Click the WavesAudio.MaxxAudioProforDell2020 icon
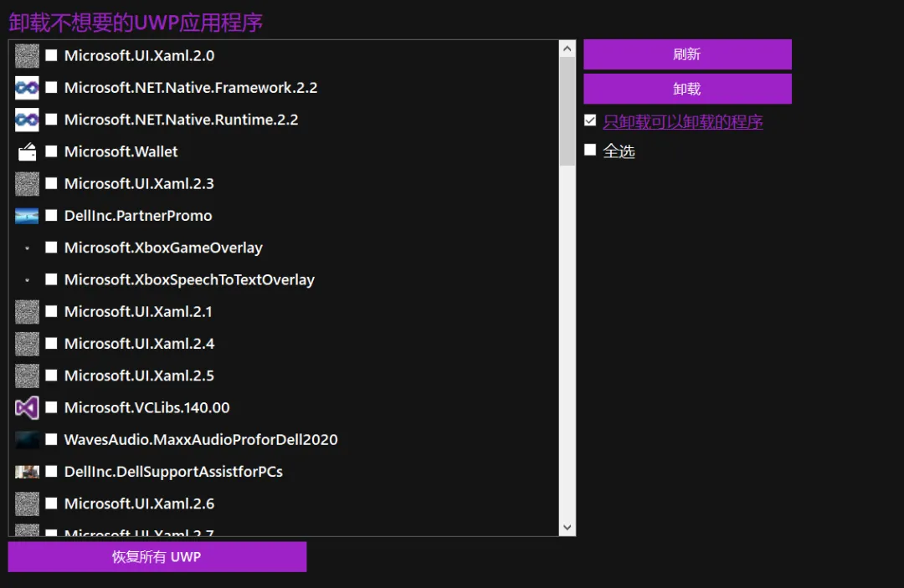Screen dimensions: 904x588 [27, 440]
